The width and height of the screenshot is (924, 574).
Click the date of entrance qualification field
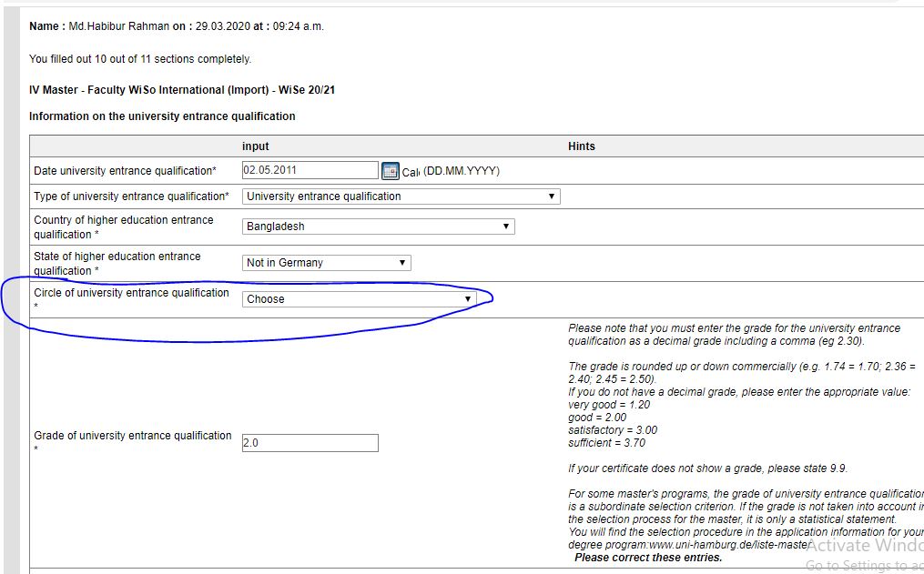click(310, 170)
